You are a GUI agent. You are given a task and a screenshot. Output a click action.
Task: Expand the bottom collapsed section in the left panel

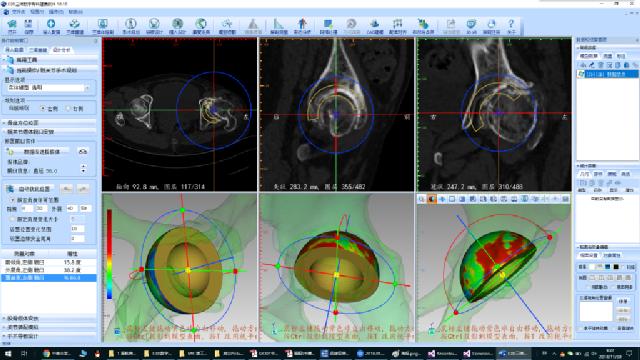click(x=49, y=336)
